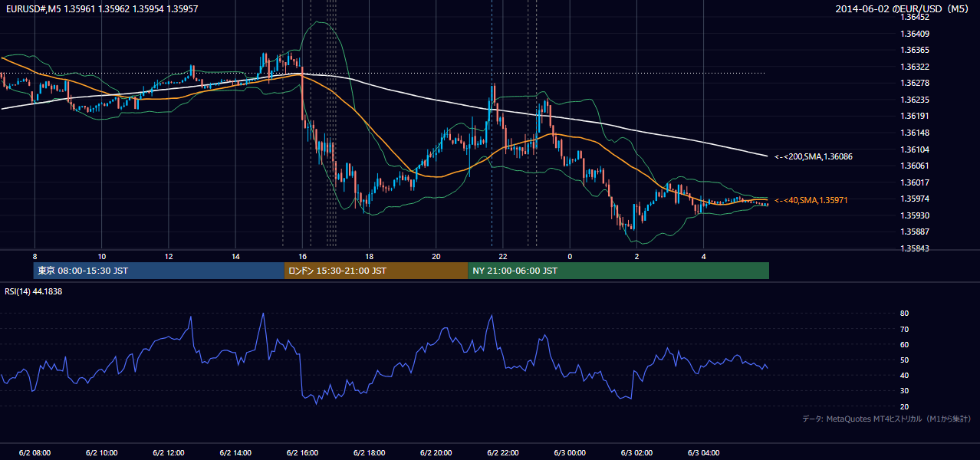Select the 東京 08:00-15:30 JST session bar
Image resolution: width=980 pixels, height=460 pixels.
point(159,271)
